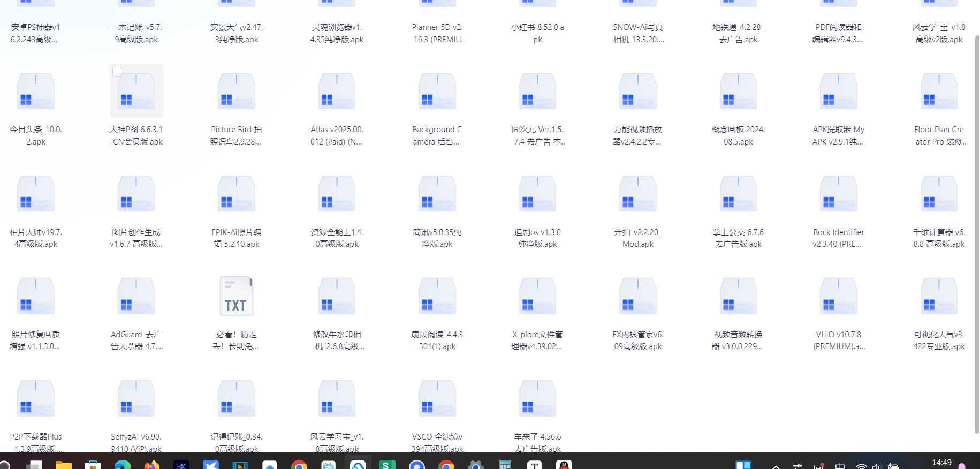
Task: Select the 资源全能王1.4.0高级版.apk icon
Action: 337,194
